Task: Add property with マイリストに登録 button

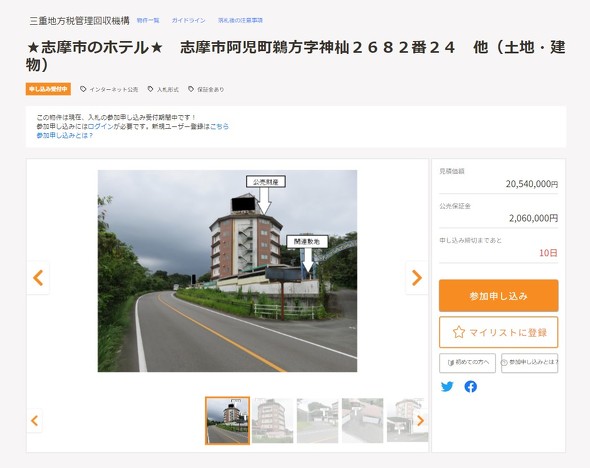Action: [x=498, y=332]
